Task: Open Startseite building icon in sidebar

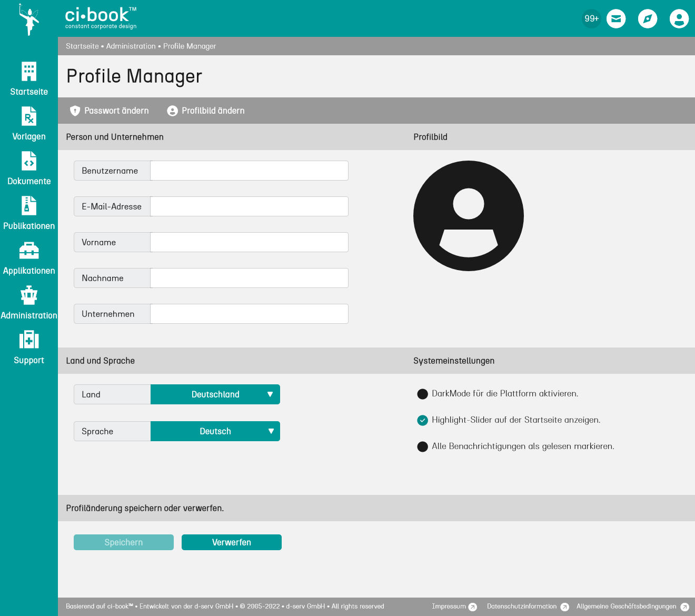Action: click(29, 71)
